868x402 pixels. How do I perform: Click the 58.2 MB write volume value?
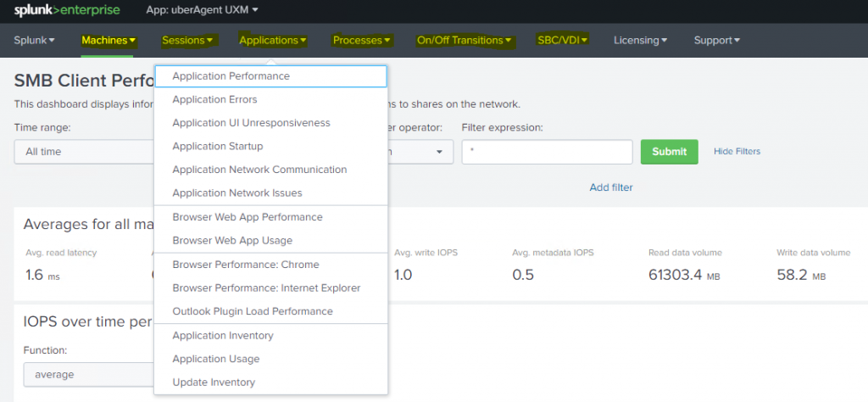[801, 275]
